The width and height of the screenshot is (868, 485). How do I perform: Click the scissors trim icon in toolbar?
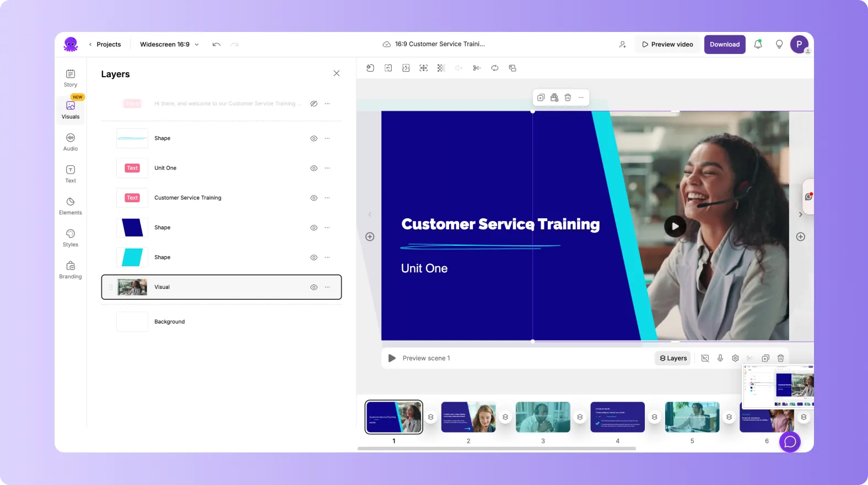pos(477,68)
